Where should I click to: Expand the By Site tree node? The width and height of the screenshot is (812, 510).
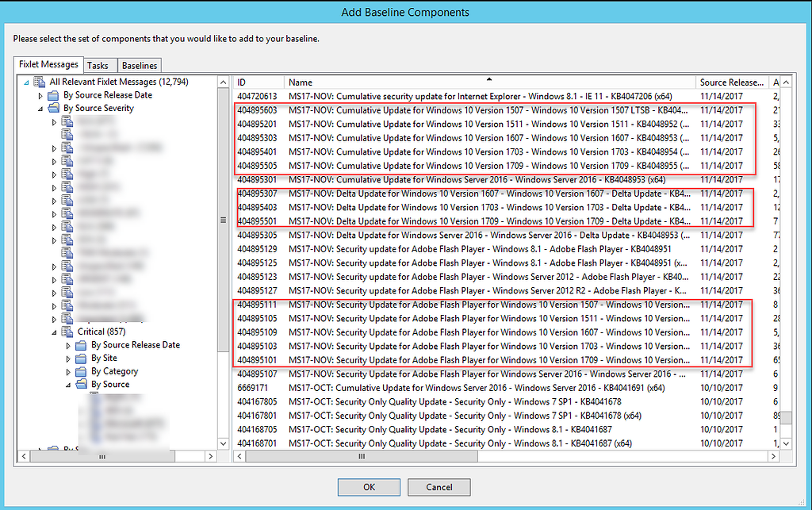67,358
